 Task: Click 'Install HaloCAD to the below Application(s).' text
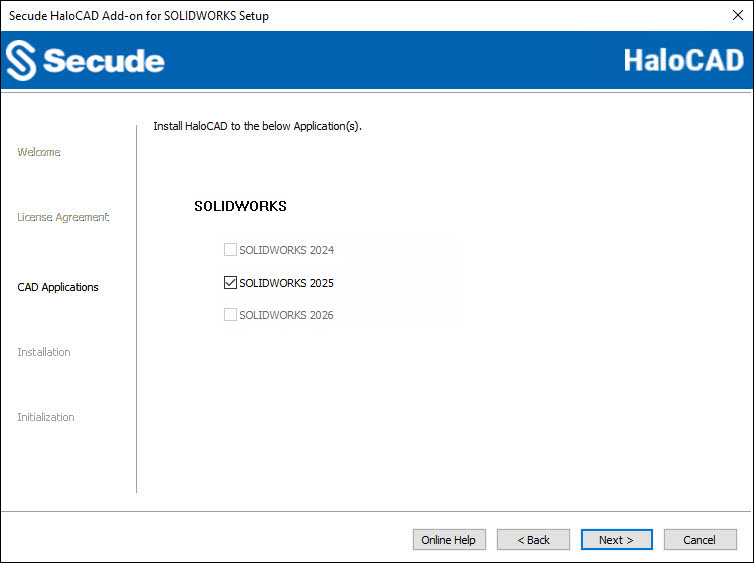[x=257, y=126]
